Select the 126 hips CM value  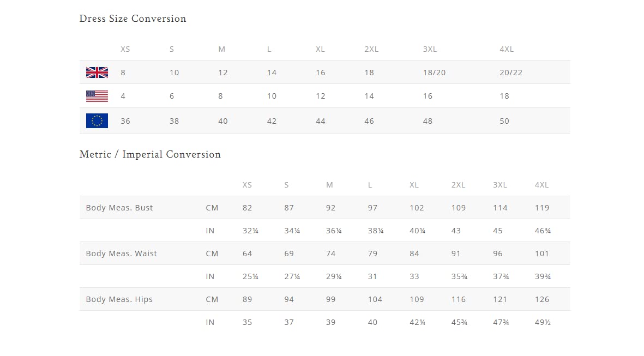click(x=542, y=299)
